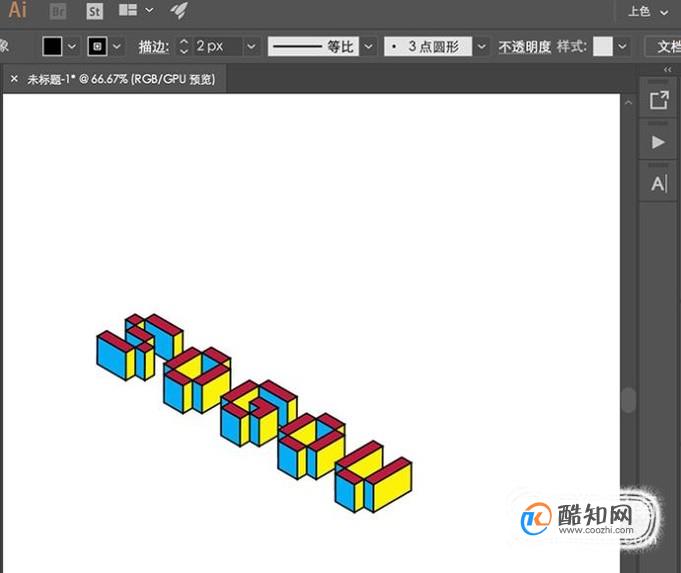Open Adobe Bridge via Br icon
Image resolution: width=681 pixels, height=573 pixels.
(x=58, y=11)
